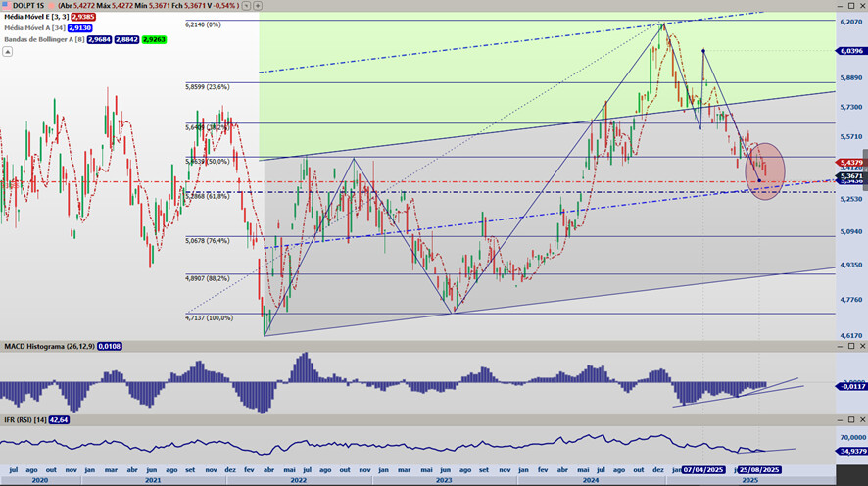This screenshot has height=486, width=868.
Task: Click the 25/08/2025 date marker on time axis
Action: [x=758, y=470]
